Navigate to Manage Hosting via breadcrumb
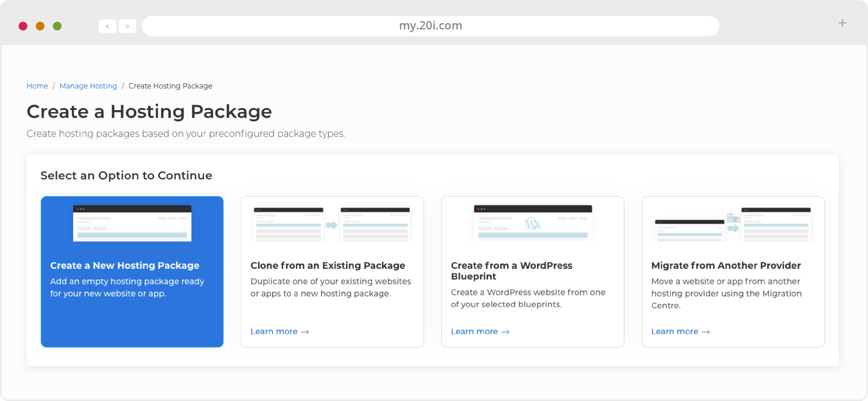868x401 pixels. [89, 85]
